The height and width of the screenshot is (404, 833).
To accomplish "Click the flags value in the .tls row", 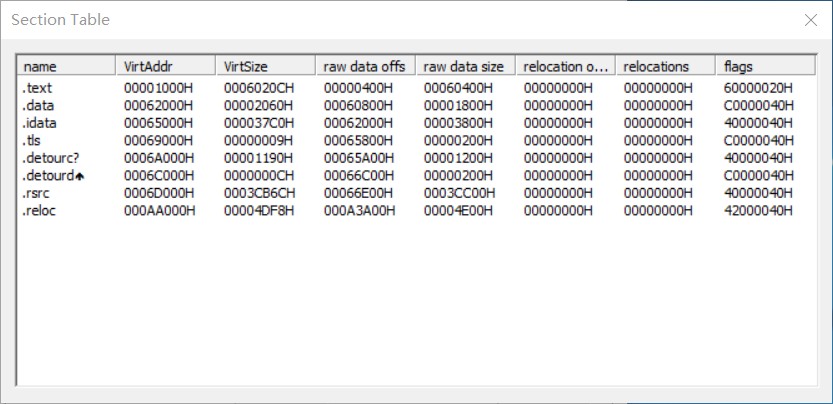I will [759, 141].
